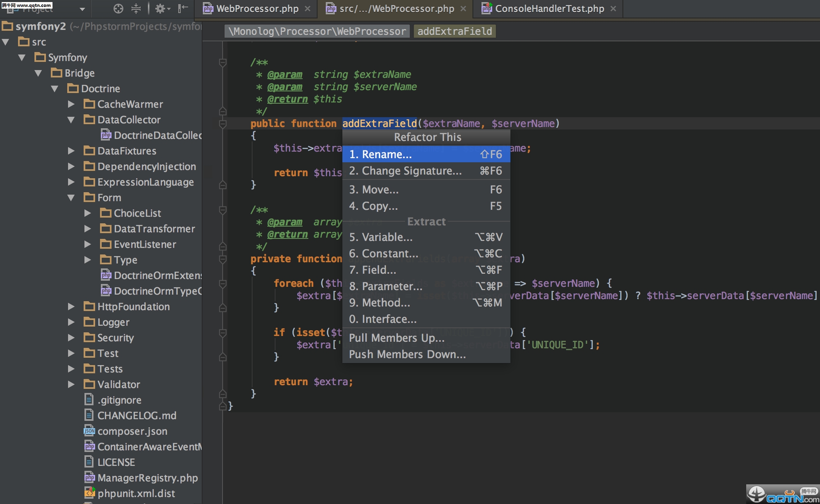Screen dimensions: 820x504
Task: Click the addExtraField breadcrumb nav item
Action: point(456,32)
